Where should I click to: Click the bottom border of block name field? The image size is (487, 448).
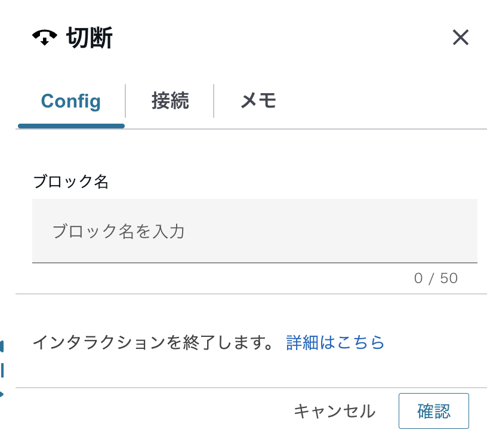click(x=254, y=262)
